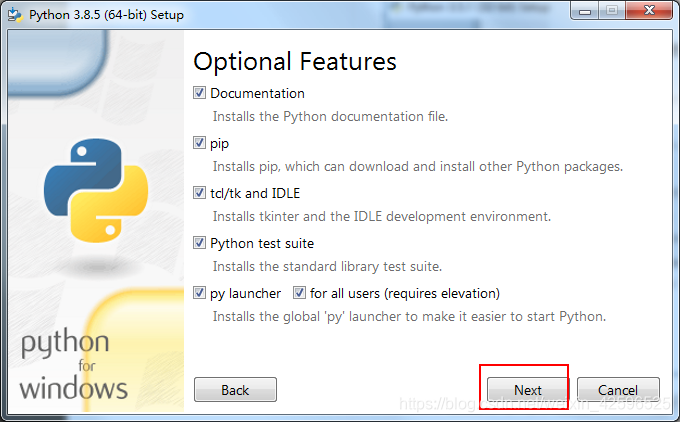Image resolution: width=680 pixels, height=422 pixels.
Task: Click the 'python for windows' text
Action: pos(74,364)
